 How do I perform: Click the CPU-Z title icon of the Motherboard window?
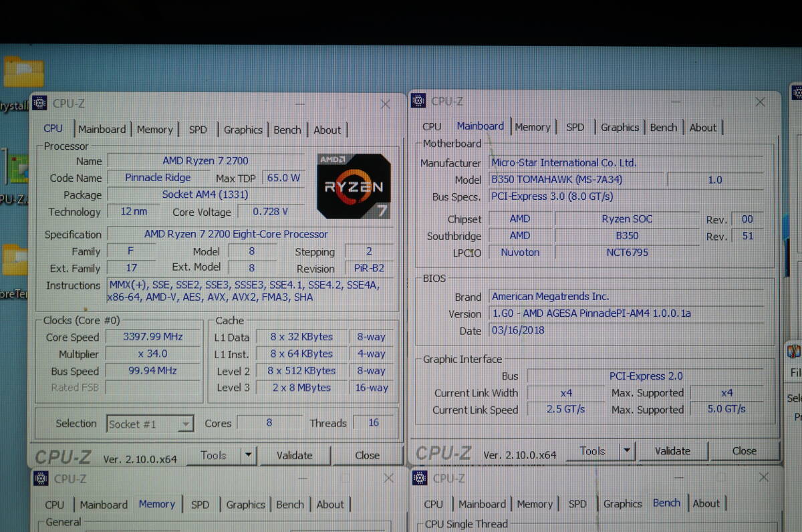418,101
